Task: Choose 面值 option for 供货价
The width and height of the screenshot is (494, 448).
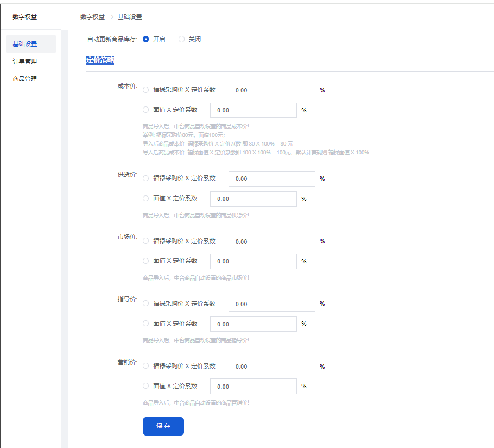Action: 145,198
